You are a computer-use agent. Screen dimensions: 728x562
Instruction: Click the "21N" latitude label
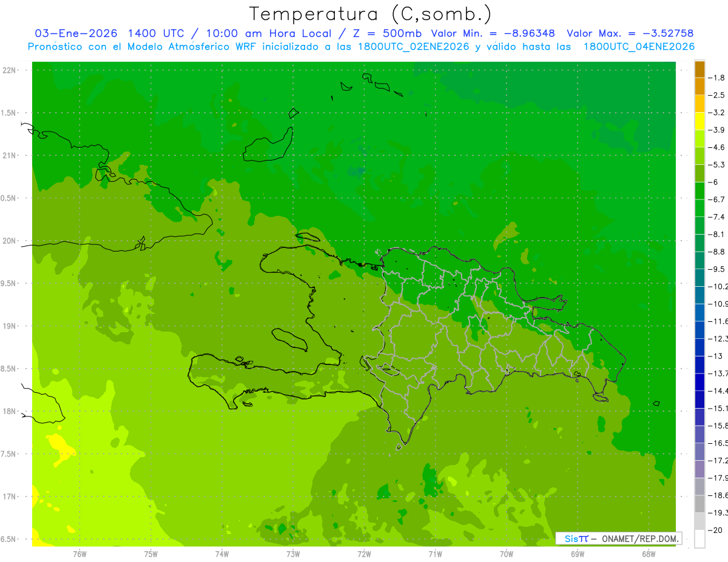click(x=8, y=155)
